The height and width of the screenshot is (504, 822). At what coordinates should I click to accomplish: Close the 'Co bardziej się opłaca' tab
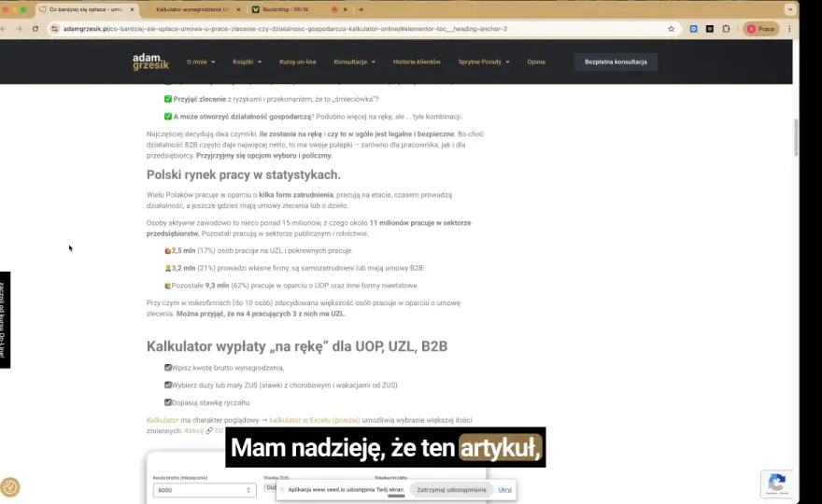[132, 9]
